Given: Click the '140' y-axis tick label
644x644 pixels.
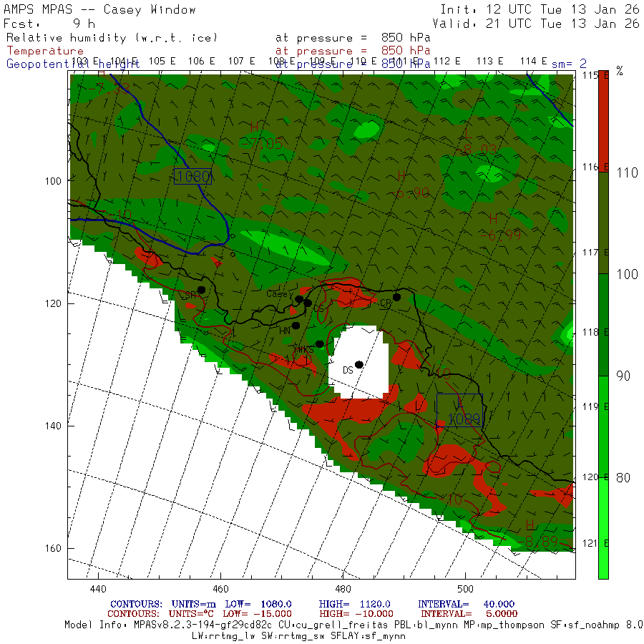Looking at the screenshot, I should [54, 426].
